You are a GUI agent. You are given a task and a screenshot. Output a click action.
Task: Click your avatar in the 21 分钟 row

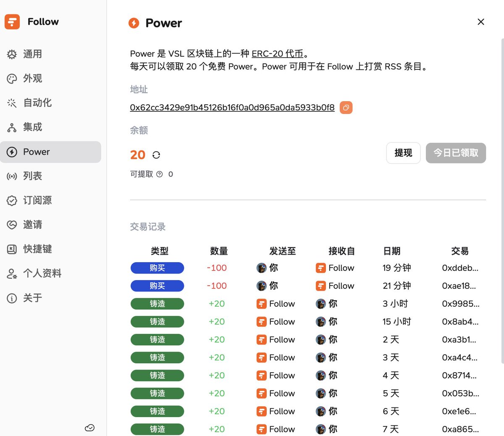click(x=261, y=286)
